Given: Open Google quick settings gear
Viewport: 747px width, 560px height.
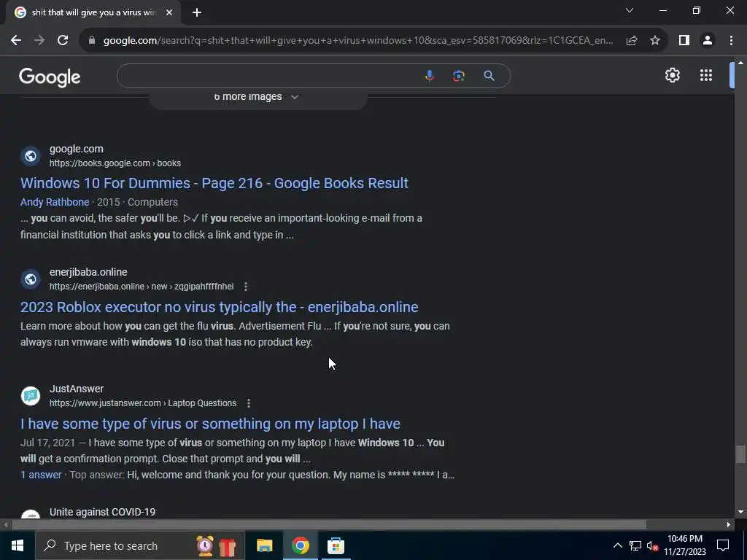Looking at the screenshot, I should 672,75.
